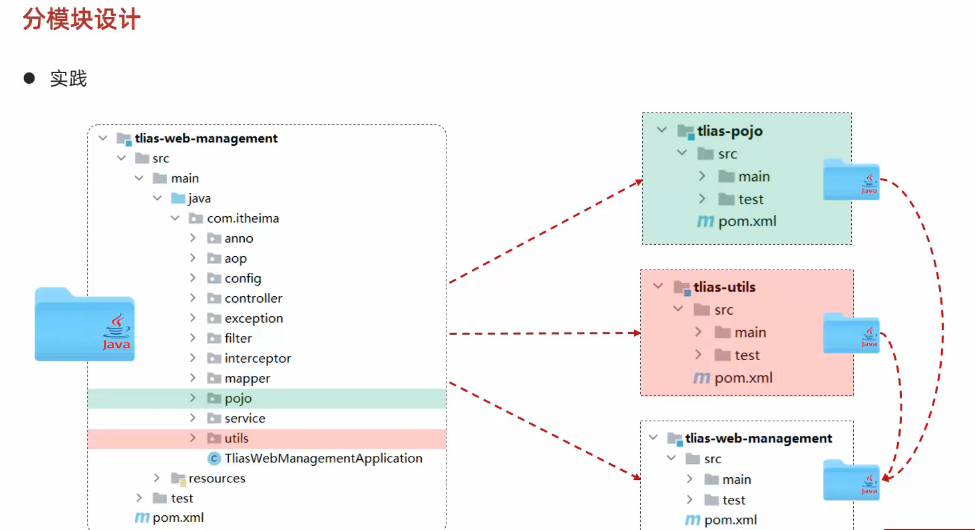Click the 分模块设计 slide title

coord(81,19)
